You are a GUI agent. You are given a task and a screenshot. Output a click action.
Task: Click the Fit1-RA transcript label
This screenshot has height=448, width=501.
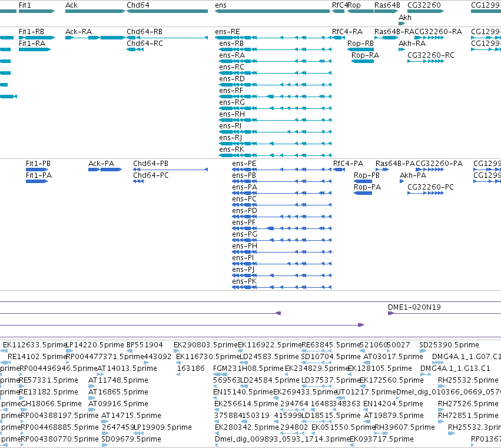point(32,44)
